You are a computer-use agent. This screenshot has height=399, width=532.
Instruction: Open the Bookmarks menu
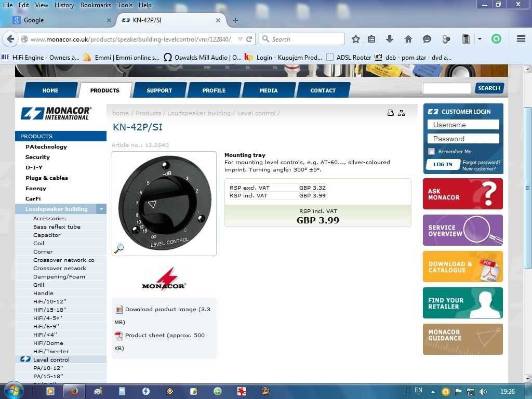tap(96, 5)
